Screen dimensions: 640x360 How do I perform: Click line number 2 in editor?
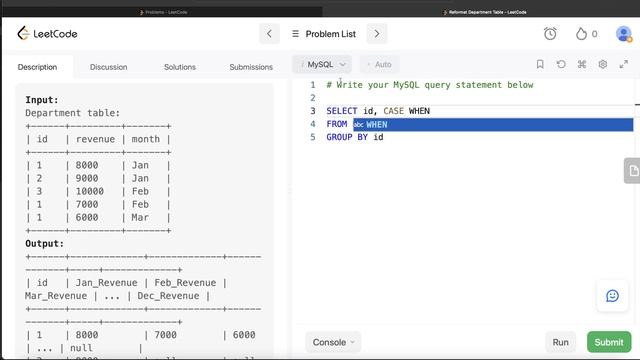(x=313, y=98)
